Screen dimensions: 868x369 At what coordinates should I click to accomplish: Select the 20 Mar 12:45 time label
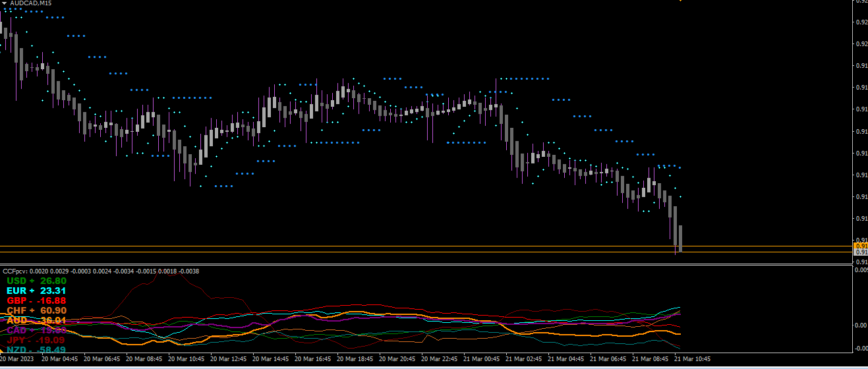[229, 360]
